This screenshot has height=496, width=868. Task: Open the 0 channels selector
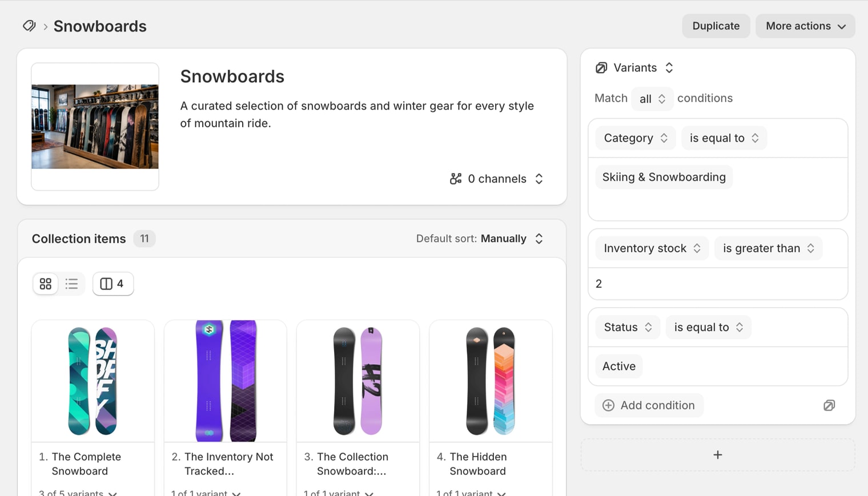497,179
